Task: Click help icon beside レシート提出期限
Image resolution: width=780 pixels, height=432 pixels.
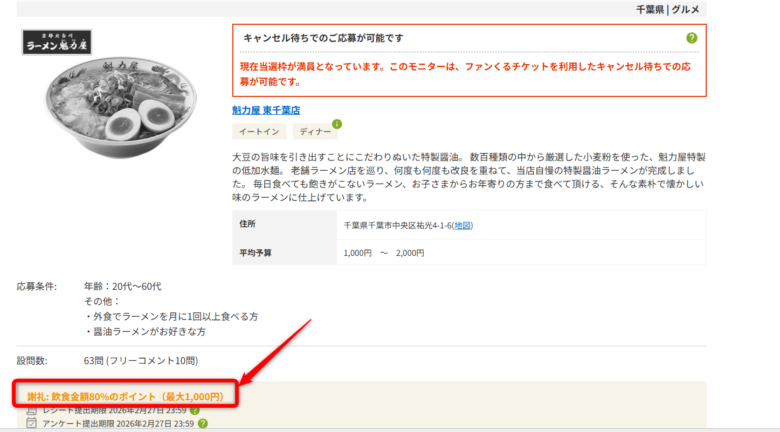Action: pos(195,410)
